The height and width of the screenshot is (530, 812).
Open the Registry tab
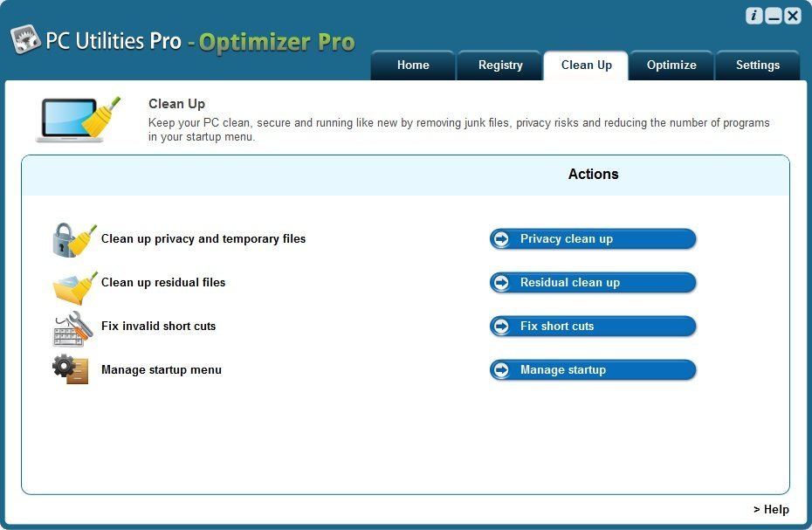click(x=499, y=65)
